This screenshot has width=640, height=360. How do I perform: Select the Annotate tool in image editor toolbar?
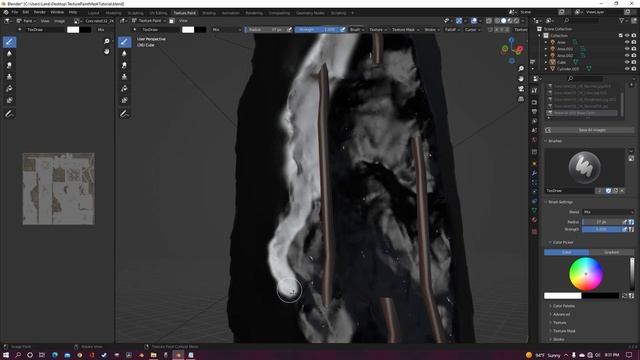9,114
